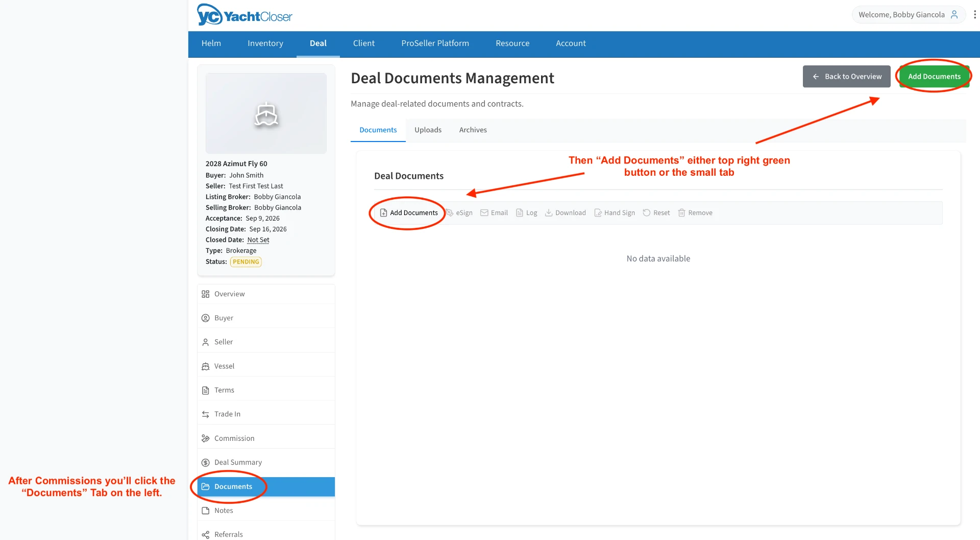The image size is (980, 540).
Task: Open the Deal Summary sidebar section
Action: coord(266,463)
